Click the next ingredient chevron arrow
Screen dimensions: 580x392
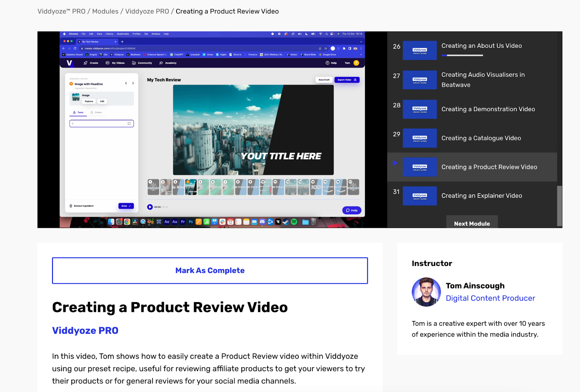[133, 83]
